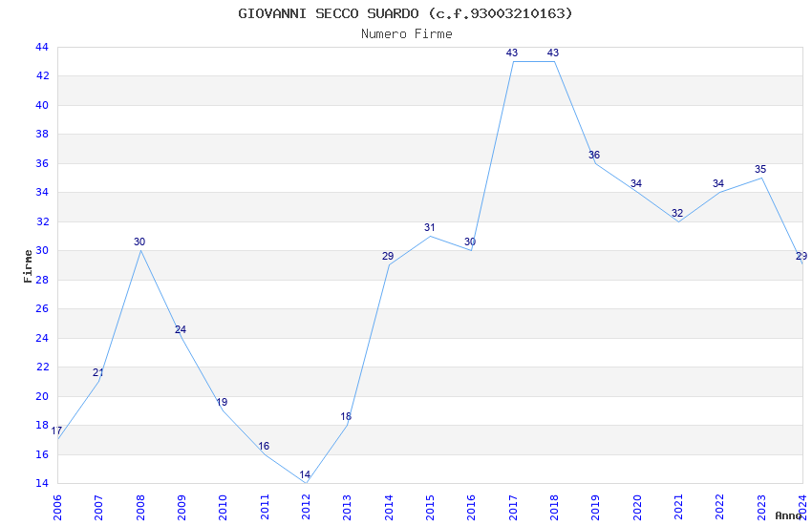This screenshot has height=525, width=812.
Task: Click data label 34 for 2022
Action: 717,183
